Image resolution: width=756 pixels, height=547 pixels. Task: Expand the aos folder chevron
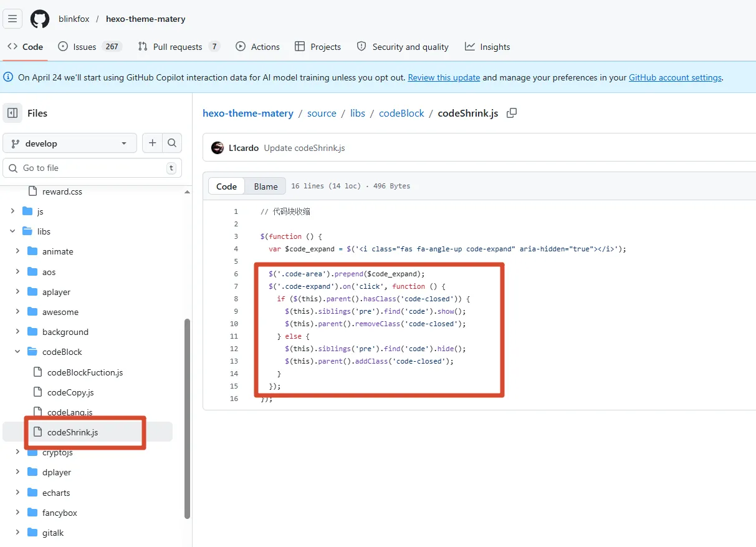click(x=17, y=272)
